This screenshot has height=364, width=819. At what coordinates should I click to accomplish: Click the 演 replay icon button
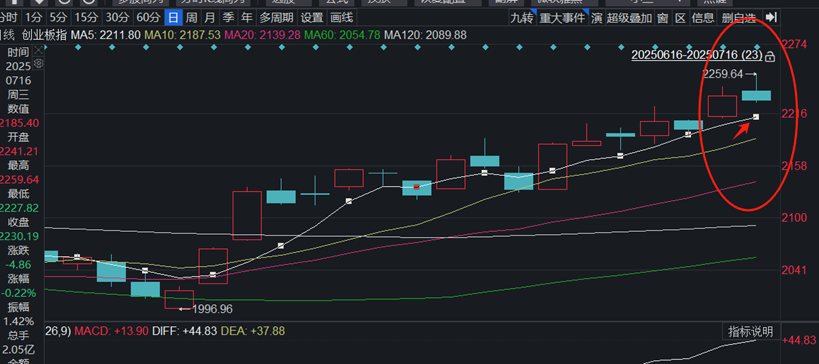(596, 18)
